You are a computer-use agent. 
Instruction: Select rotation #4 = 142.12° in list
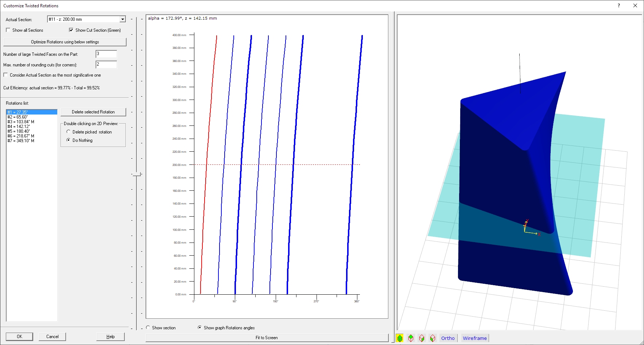pos(19,127)
